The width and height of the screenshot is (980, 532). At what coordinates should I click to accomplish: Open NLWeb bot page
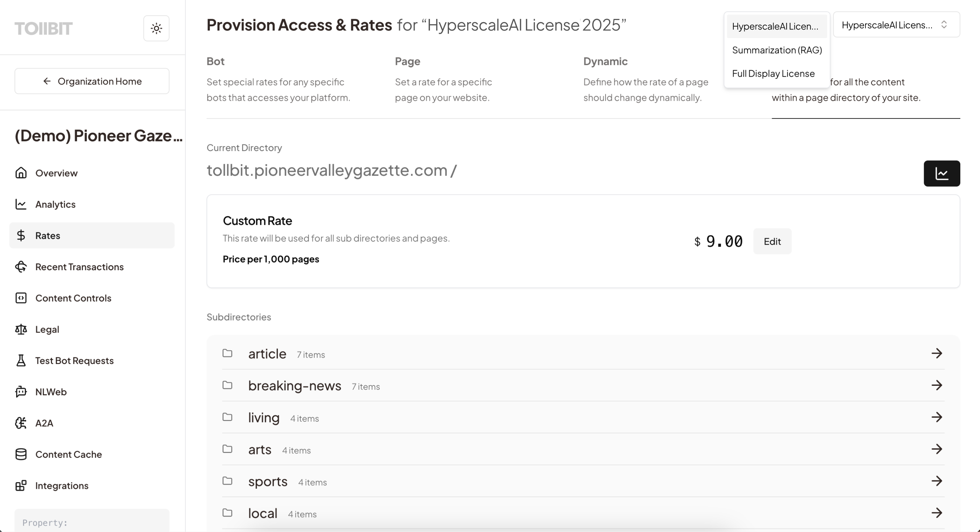tap(51, 391)
